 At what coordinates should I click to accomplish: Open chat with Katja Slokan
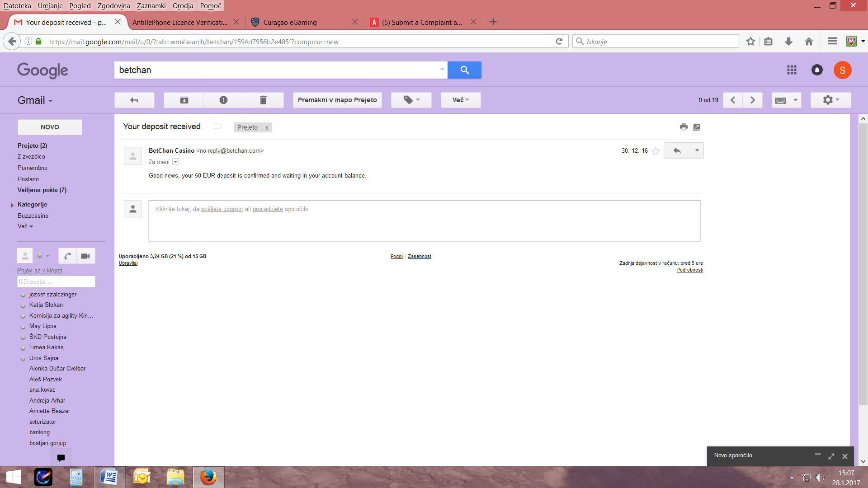(46, 305)
